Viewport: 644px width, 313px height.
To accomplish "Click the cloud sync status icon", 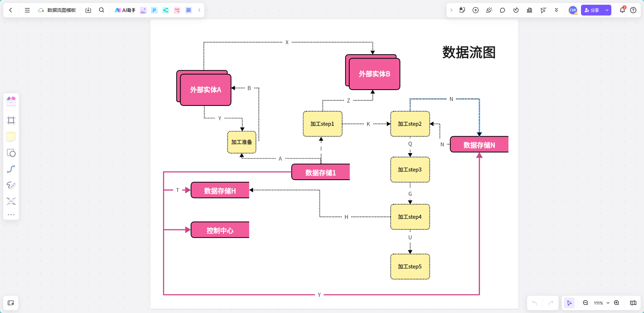I will 41,10.
